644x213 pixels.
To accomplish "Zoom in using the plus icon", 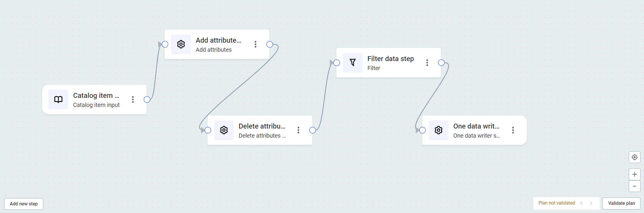I will point(634,174).
